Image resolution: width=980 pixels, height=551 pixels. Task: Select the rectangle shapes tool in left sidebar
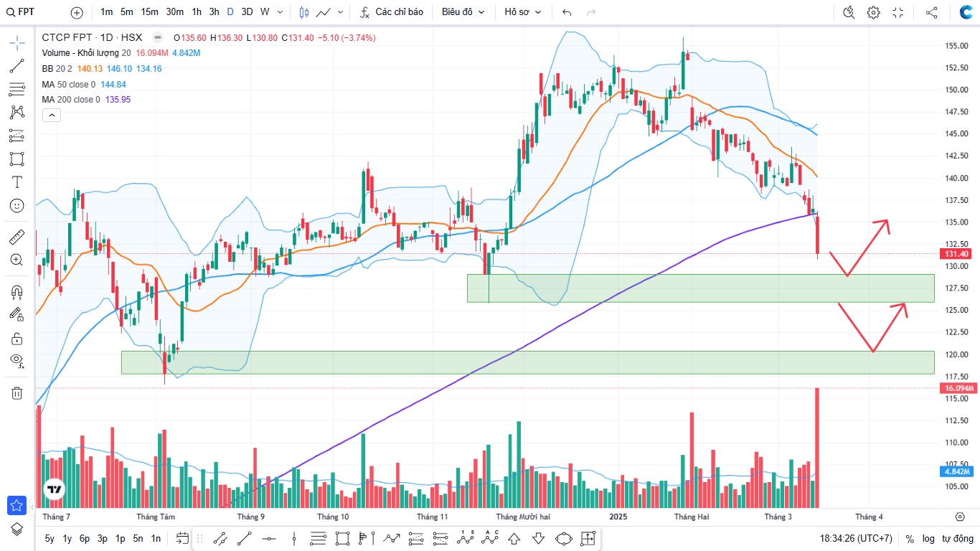pyautogui.click(x=17, y=159)
